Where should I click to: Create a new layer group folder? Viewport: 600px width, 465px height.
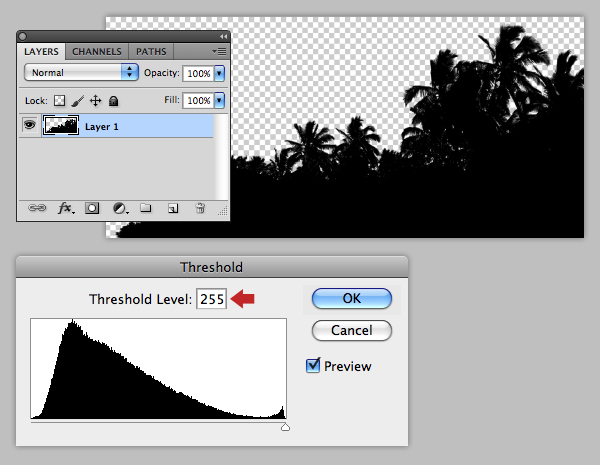tap(145, 208)
